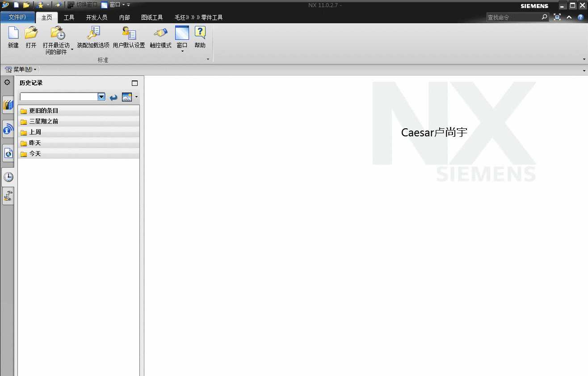The image size is (588, 376).
Task: Click the magnifier in command finder
Action: (x=544, y=17)
